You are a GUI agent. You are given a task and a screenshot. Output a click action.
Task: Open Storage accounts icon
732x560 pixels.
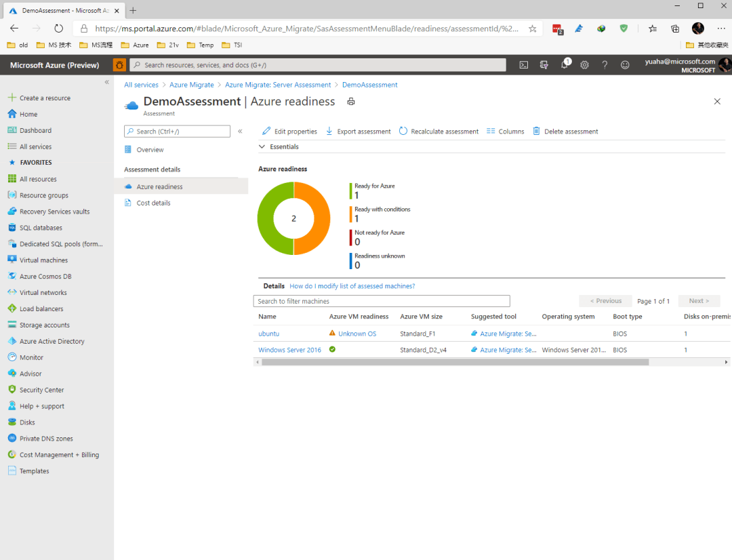12,325
